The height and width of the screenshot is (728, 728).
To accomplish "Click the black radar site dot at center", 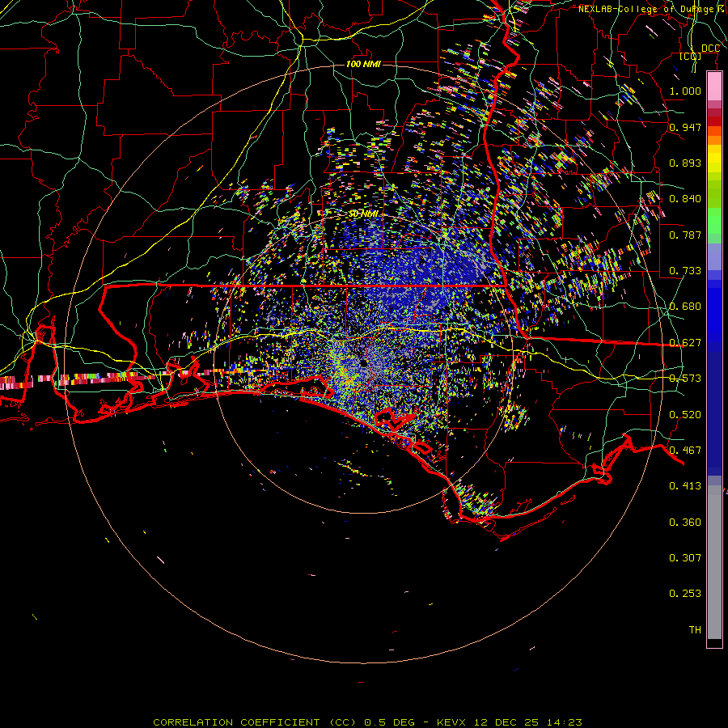I will 363,362.
